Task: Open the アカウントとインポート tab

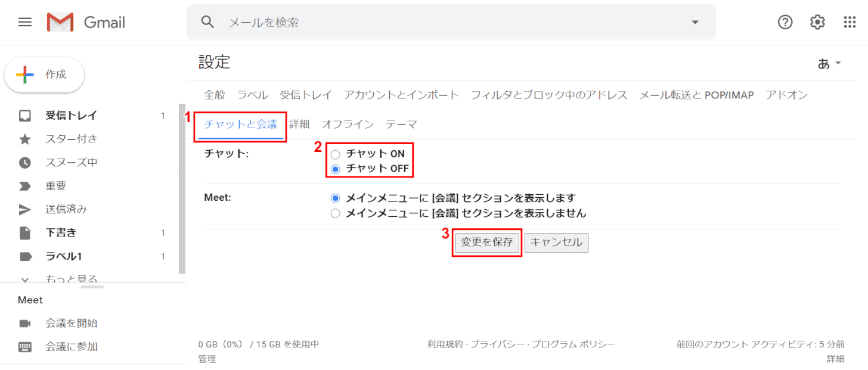Action: (x=401, y=95)
